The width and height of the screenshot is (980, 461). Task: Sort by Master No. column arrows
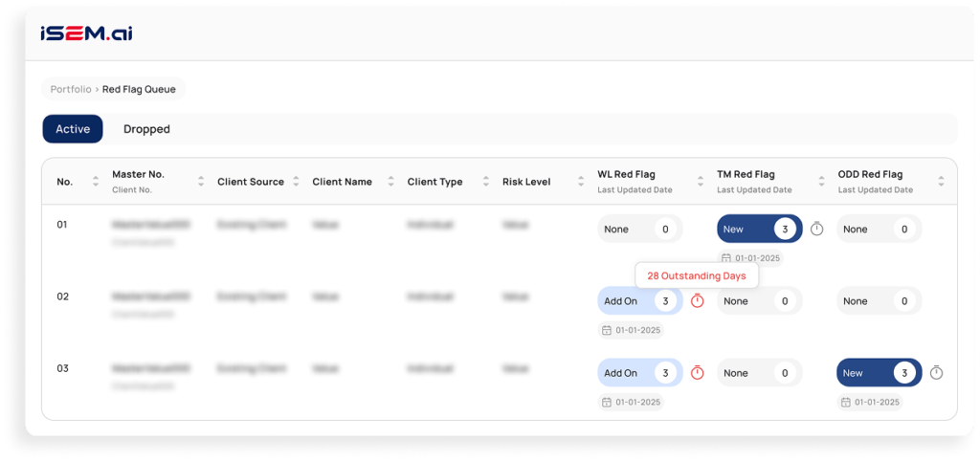pyautogui.click(x=201, y=182)
